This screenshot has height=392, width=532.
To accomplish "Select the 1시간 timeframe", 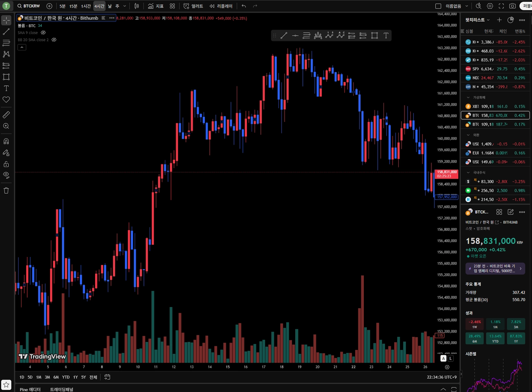I will click(86, 6).
